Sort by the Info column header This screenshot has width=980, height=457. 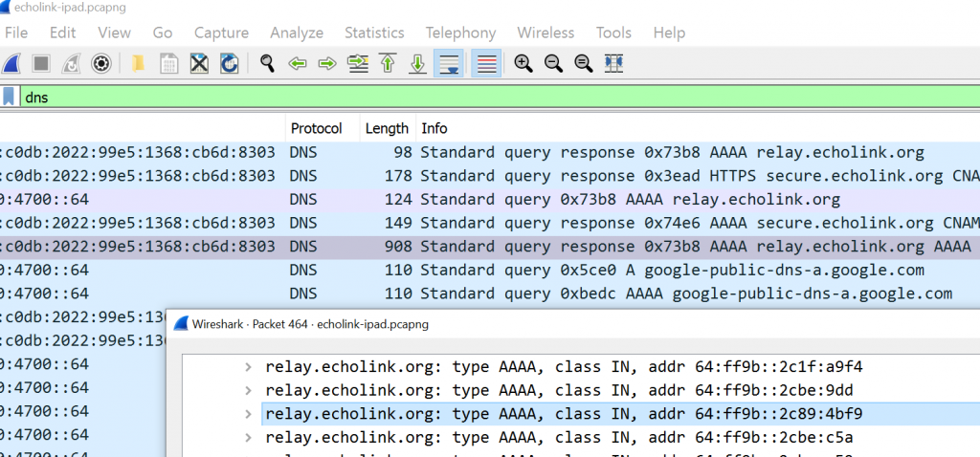point(698,129)
